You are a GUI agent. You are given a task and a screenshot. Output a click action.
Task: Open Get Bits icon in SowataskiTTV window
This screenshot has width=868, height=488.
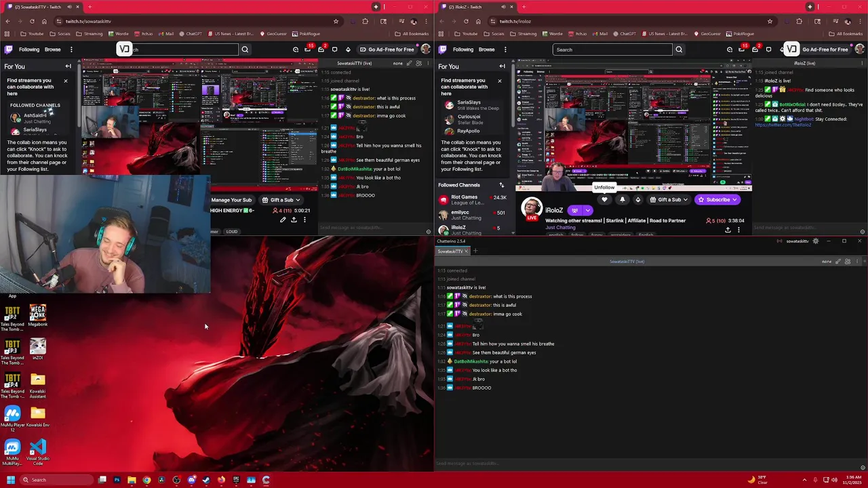tap(348, 49)
